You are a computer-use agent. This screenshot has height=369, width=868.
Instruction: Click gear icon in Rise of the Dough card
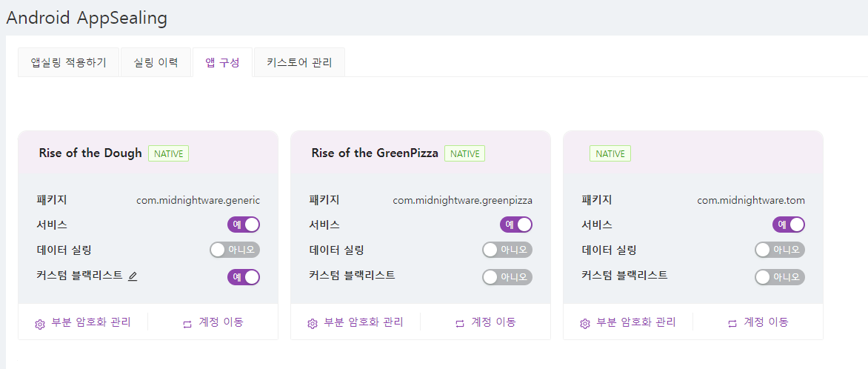40,323
